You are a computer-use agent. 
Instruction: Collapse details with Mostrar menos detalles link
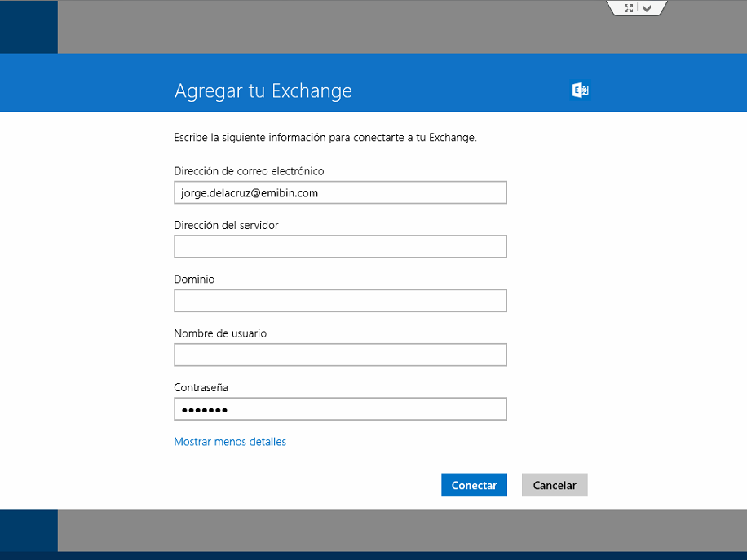[230, 442]
